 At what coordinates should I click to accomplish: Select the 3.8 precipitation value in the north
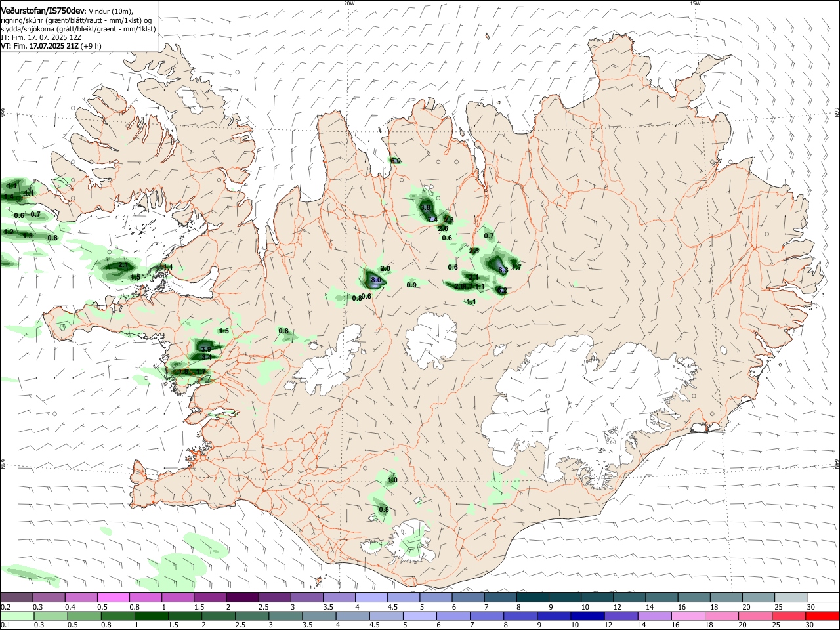pyautogui.click(x=425, y=207)
